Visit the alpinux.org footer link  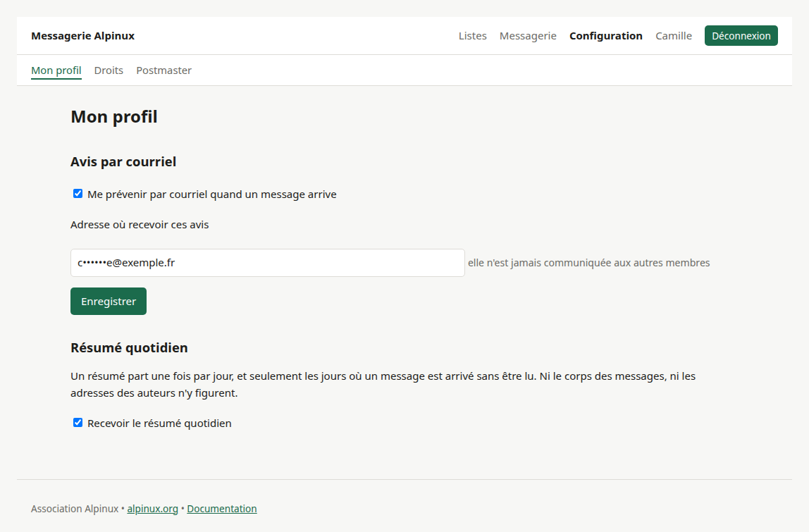152,509
